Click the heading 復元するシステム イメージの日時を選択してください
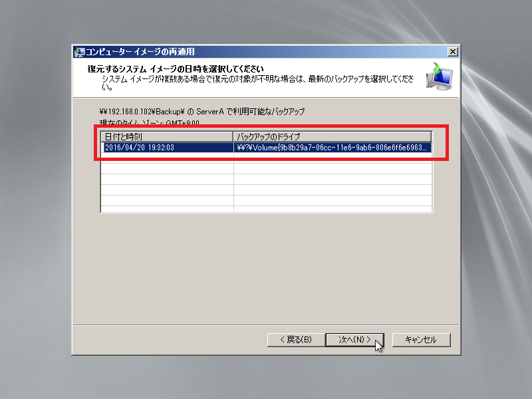This screenshot has width=532, height=399. (176, 69)
